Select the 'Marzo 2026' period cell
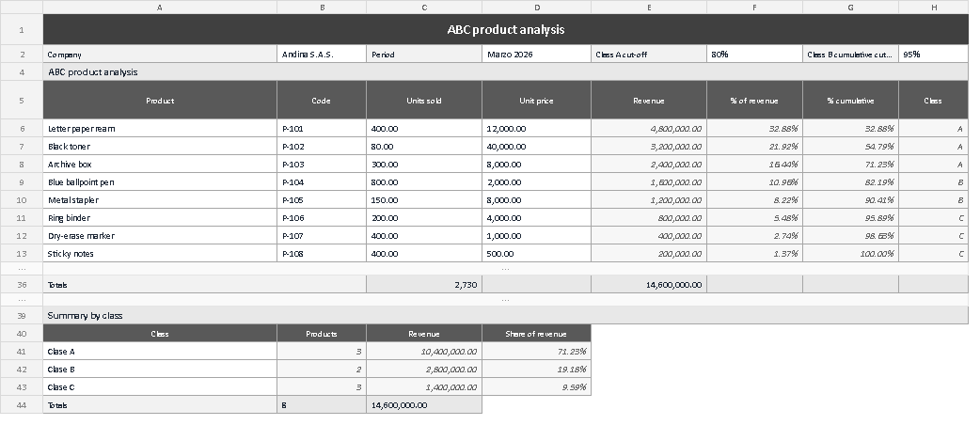Viewport: 980px width, 425px height. [x=537, y=54]
